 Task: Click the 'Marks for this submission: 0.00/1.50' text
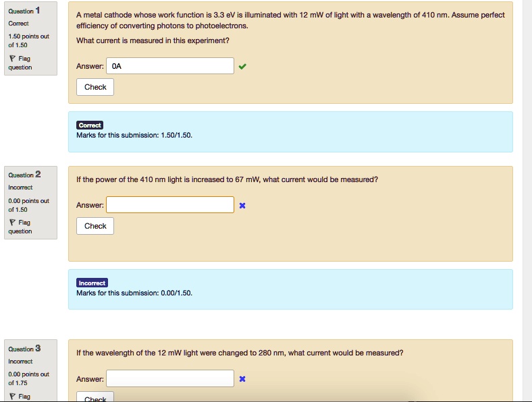[134, 293]
